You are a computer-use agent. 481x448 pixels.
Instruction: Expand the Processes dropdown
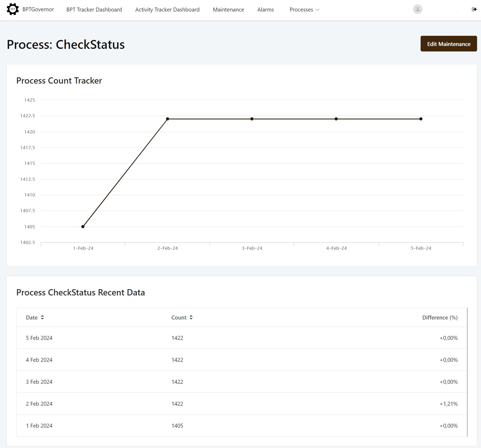(x=304, y=10)
